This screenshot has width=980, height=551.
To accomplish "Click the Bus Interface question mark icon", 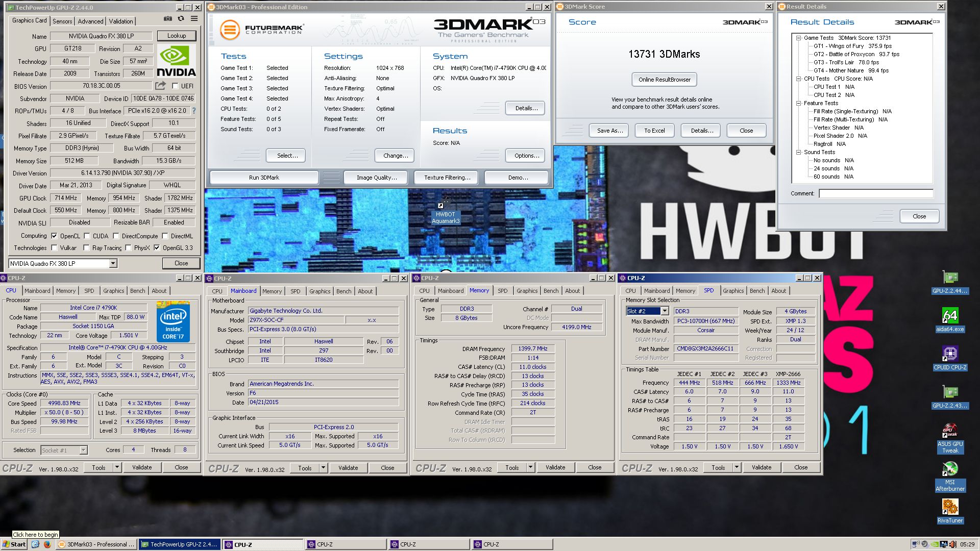I will click(193, 111).
